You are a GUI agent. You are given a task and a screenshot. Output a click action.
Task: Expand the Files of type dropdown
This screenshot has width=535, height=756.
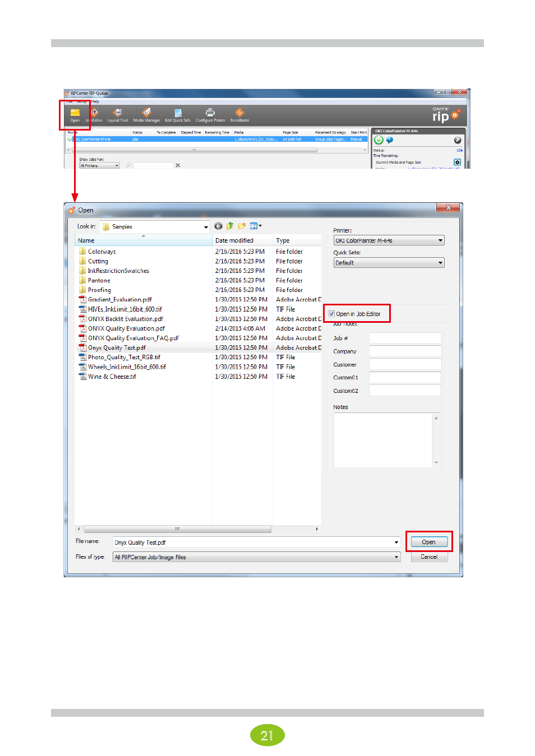[x=396, y=557]
